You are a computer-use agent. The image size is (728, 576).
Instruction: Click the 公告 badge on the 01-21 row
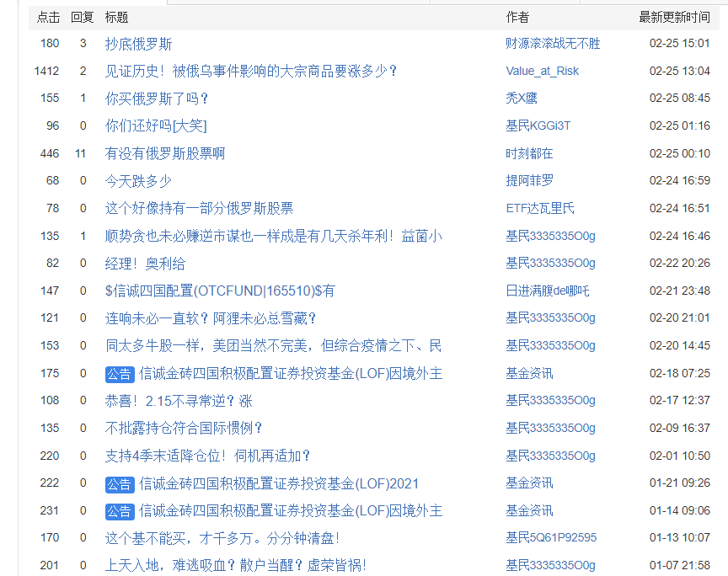click(120, 483)
